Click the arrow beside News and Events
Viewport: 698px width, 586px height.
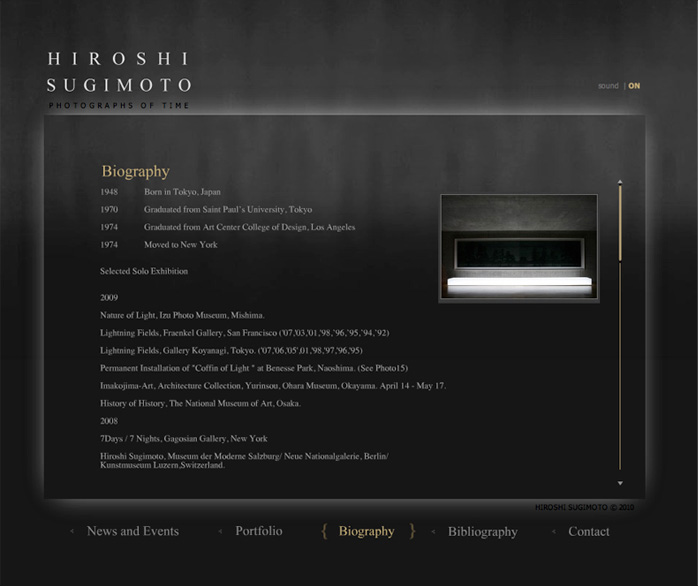click(x=72, y=532)
